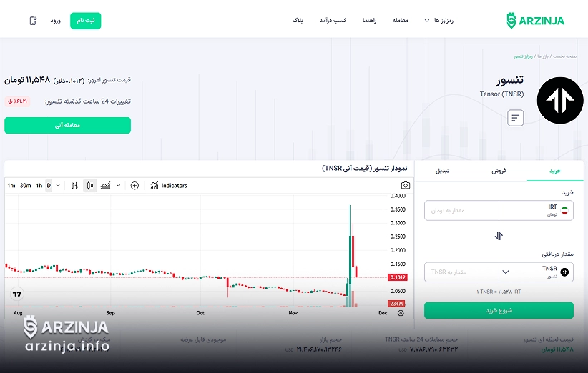The height and width of the screenshot is (373, 588).
Task: Open the TNSR currency dropdown chevron
Action: point(506,272)
